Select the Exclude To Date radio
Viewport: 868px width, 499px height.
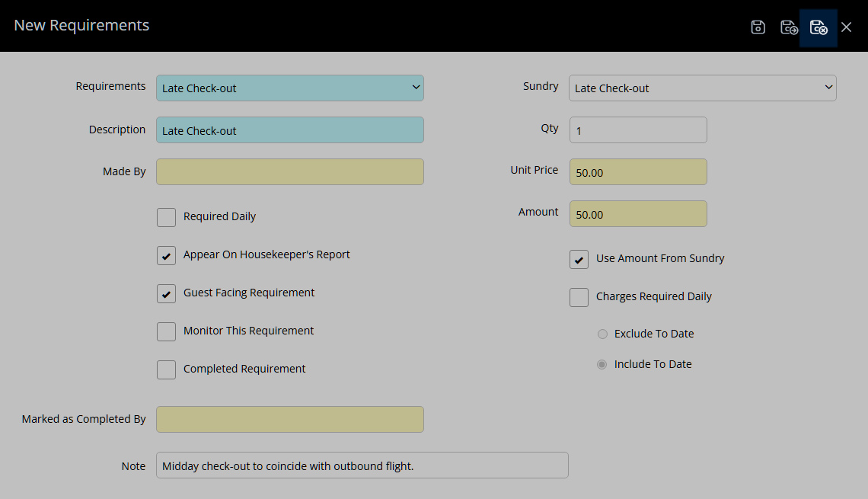click(x=602, y=334)
